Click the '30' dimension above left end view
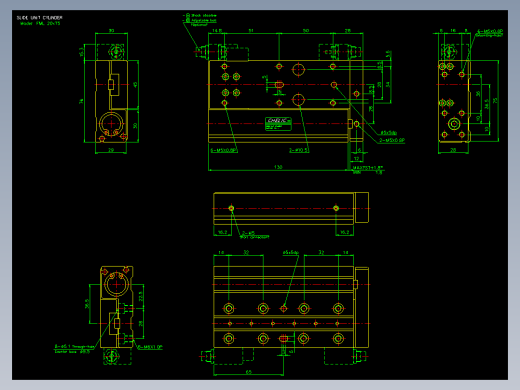This screenshot has width=520, height=390. (111, 30)
